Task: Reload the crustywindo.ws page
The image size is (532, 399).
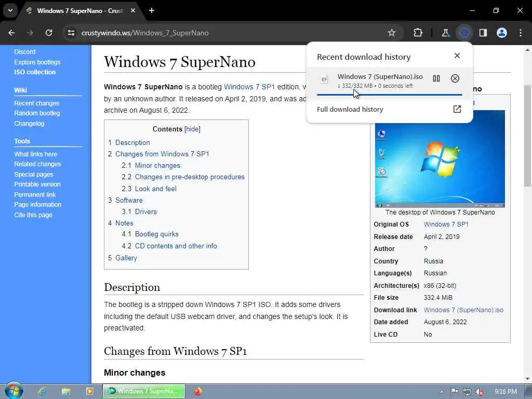Action: click(49, 33)
